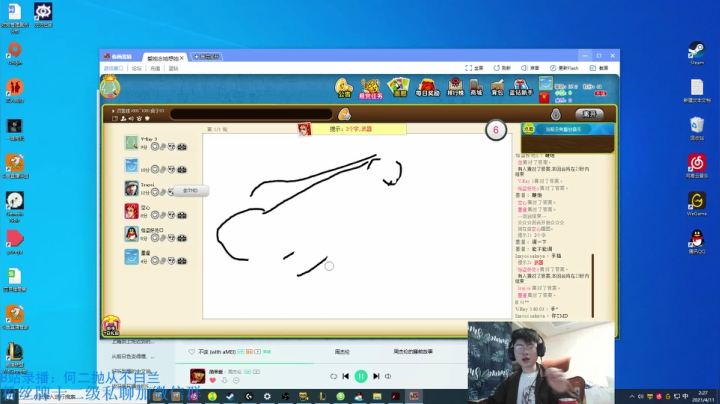Open 网易云音乐 desktop shortcut
The height and width of the screenshot is (404, 720).
(x=697, y=166)
